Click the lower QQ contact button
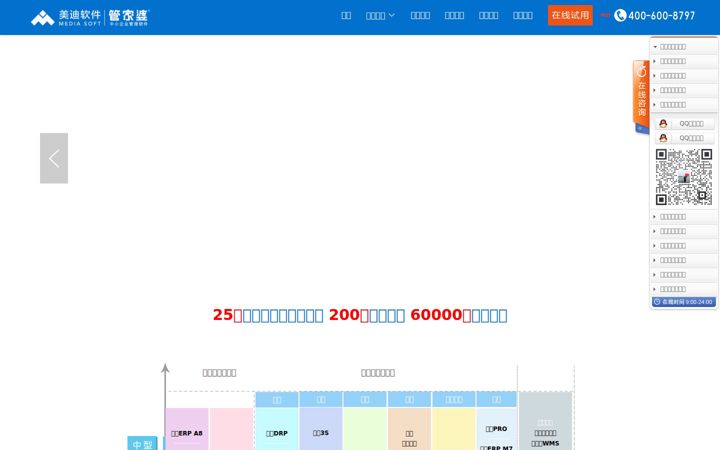The height and width of the screenshot is (450, 720). 684,138
